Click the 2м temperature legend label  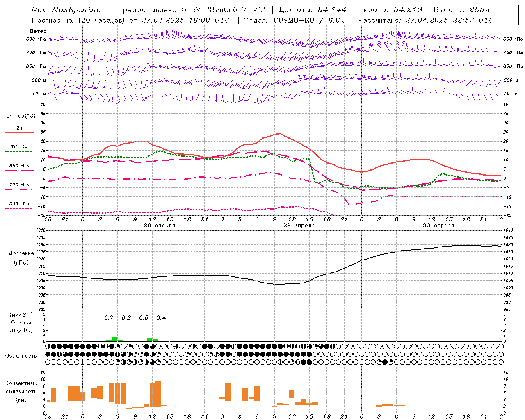(19, 128)
